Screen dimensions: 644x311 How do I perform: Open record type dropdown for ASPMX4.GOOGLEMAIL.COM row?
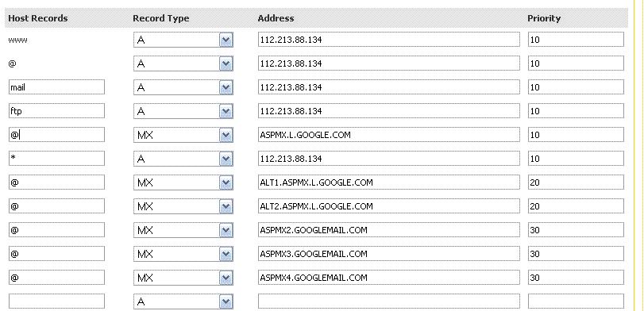coord(183,278)
